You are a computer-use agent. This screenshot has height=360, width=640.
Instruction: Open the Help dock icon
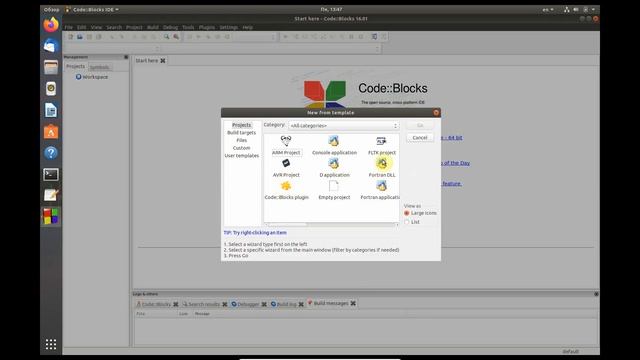click(51, 153)
